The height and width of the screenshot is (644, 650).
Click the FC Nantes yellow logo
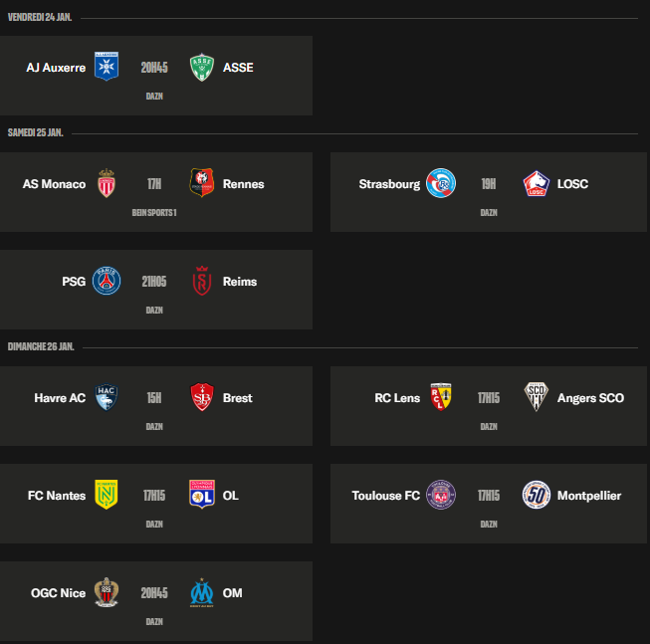pos(107,495)
